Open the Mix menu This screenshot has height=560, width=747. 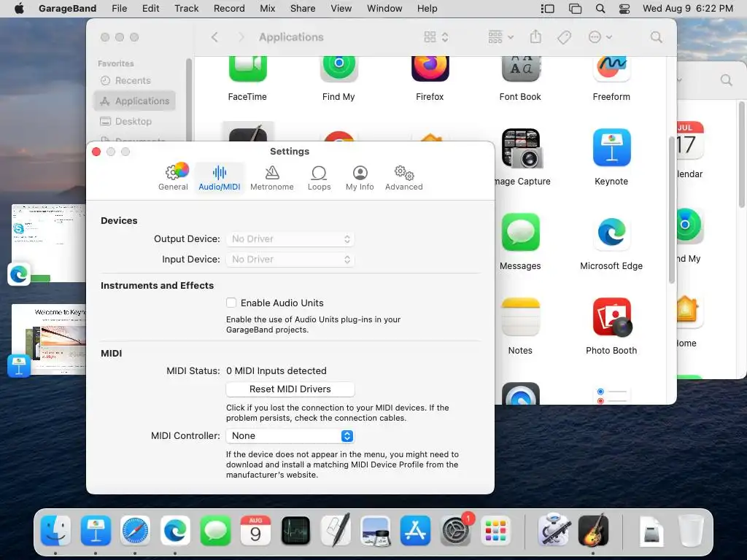point(267,9)
